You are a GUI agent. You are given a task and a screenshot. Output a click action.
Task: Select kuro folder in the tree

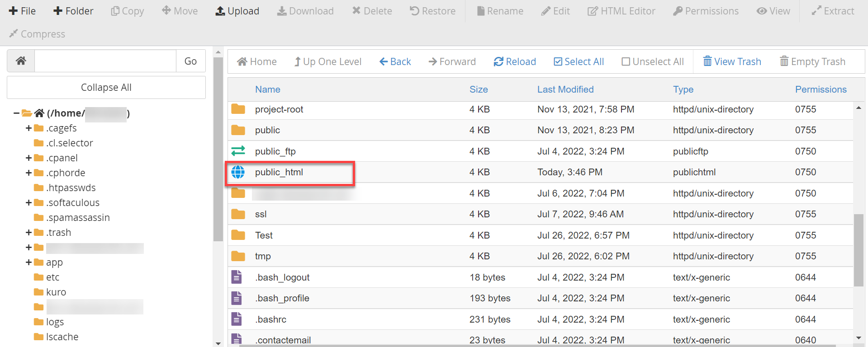click(x=56, y=292)
